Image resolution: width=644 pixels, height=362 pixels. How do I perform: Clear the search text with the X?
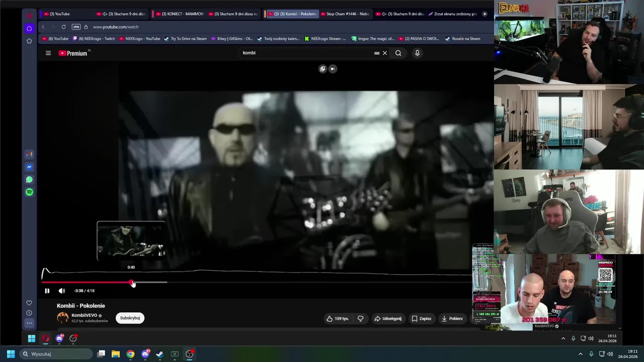(385, 53)
